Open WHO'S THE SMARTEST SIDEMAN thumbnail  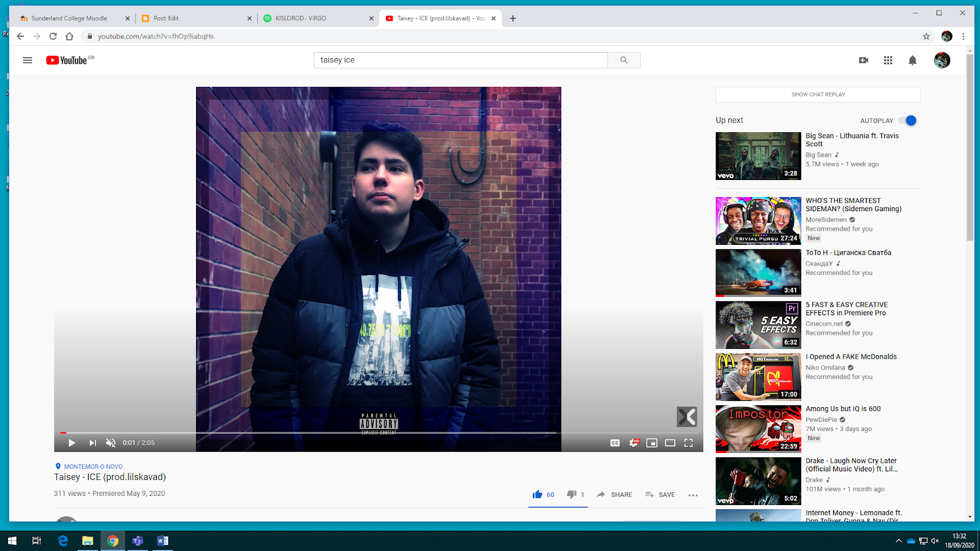click(x=758, y=221)
